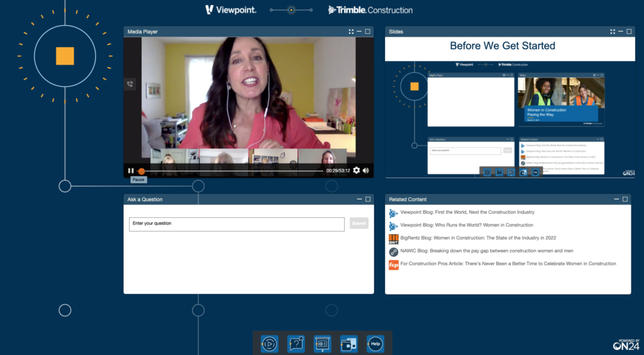Open BigRentz Blog Women in Construction link

click(478, 238)
